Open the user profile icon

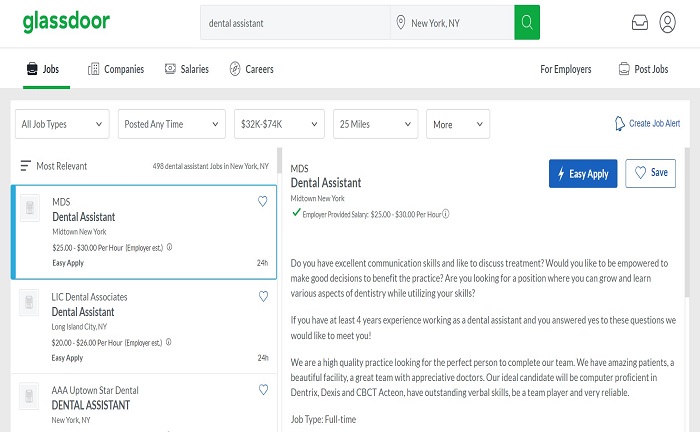[x=667, y=22]
